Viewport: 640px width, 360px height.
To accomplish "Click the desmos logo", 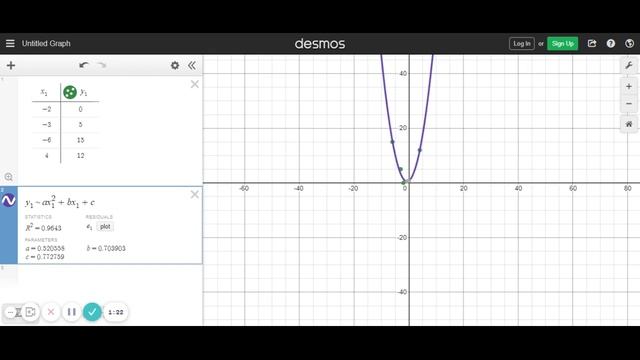I will point(320,44).
